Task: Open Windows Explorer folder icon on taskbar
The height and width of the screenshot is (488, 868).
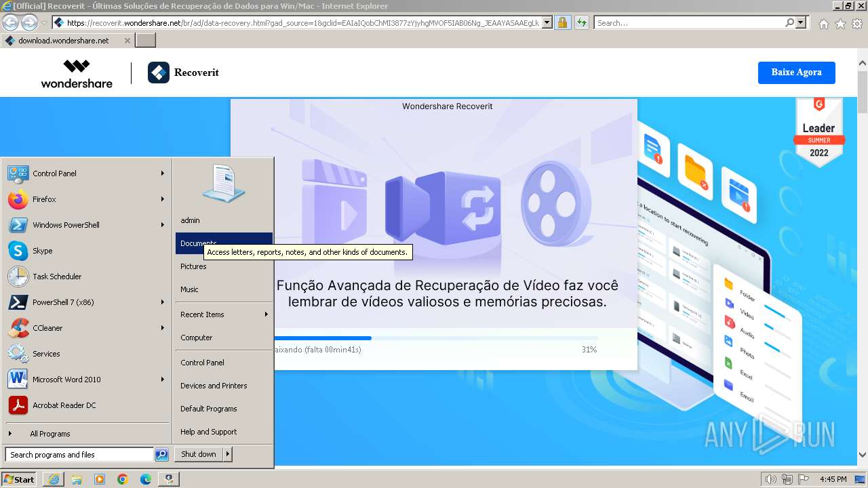Action: [x=77, y=479]
